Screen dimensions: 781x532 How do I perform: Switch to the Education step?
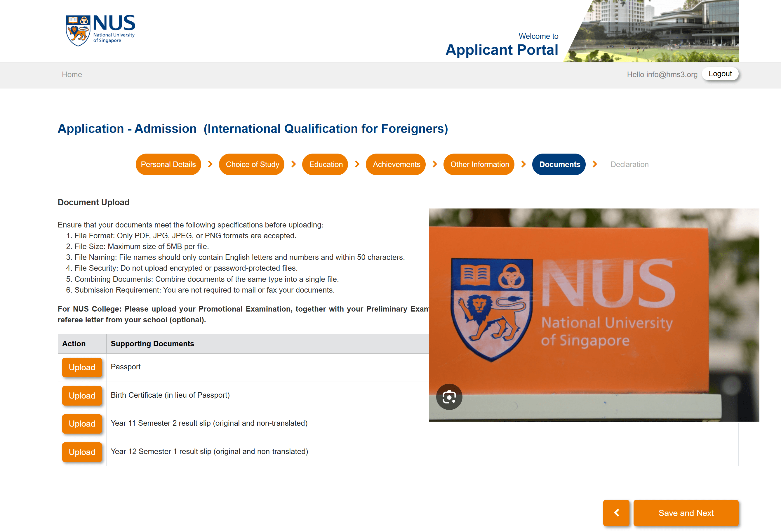(325, 164)
